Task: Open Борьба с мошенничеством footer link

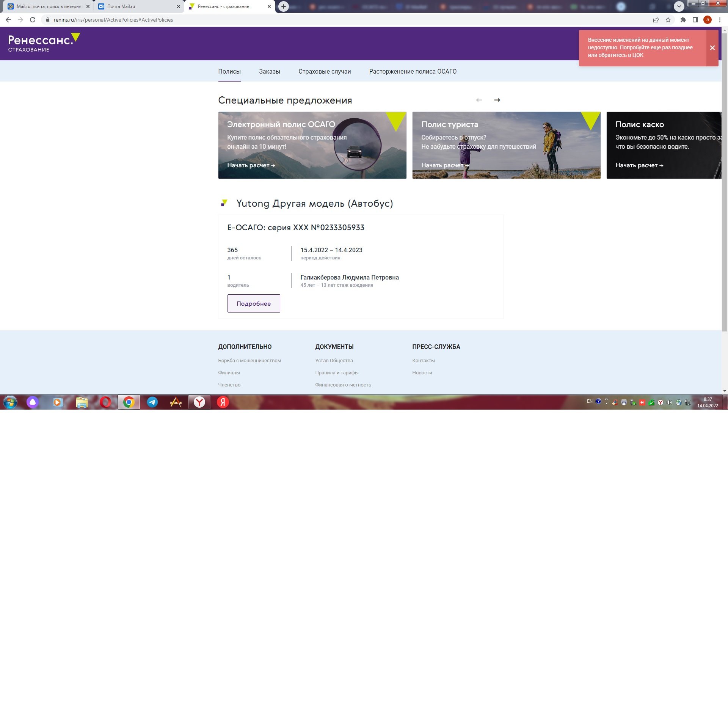Action: click(249, 361)
